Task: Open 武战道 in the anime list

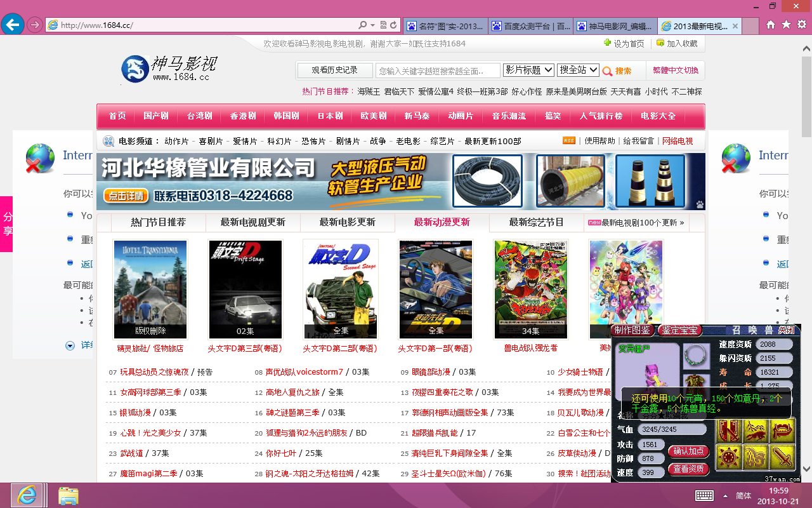Action: (x=132, y=453)
